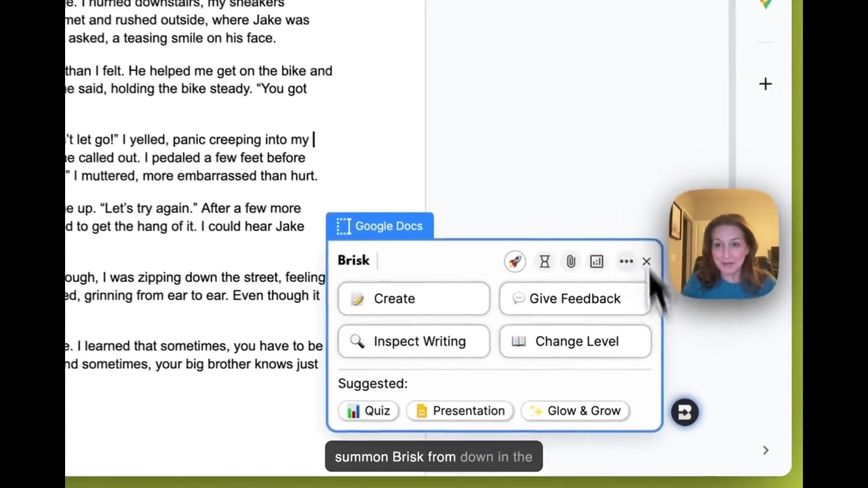Image resolution: width=868 pixels, height=488 pixels.
Task: Select Inspect Writing option
Action: click(x=414, y=342)
